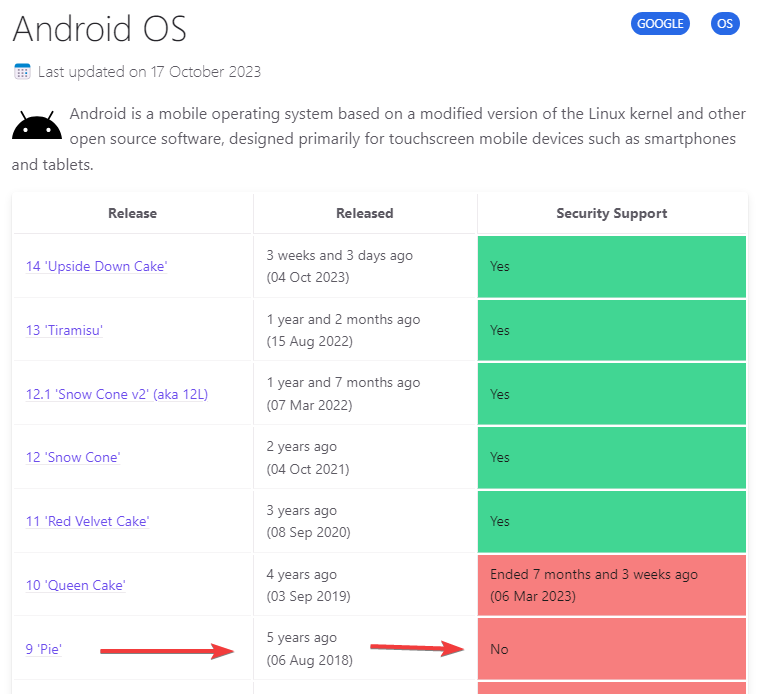Click the green Yes cell for Android 14
771x694 pixels.
[612, 266]
